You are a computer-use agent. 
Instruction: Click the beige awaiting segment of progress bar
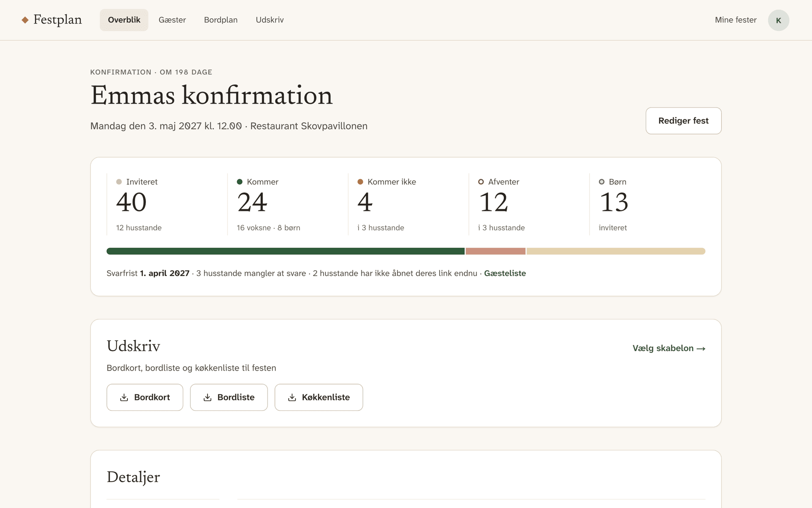tap(616, 251)
